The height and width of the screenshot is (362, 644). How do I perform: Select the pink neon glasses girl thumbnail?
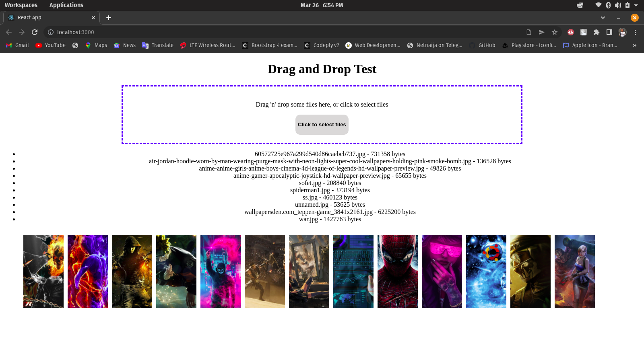coord(442,271)
